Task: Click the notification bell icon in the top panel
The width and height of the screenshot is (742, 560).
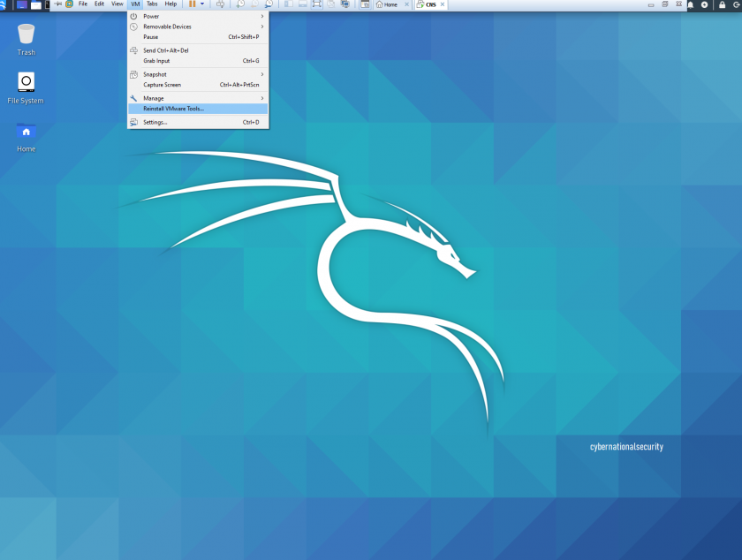Action: click(x=691, y=4)
